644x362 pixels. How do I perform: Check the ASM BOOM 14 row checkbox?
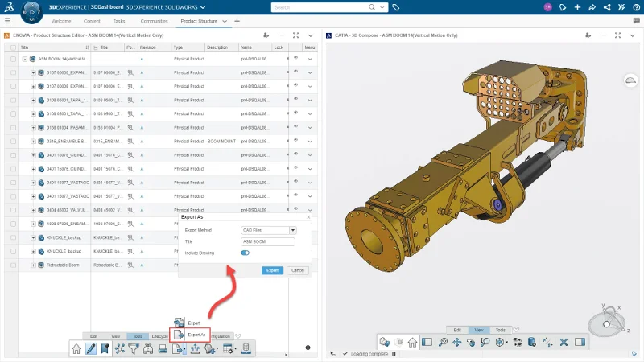(13, 59)
